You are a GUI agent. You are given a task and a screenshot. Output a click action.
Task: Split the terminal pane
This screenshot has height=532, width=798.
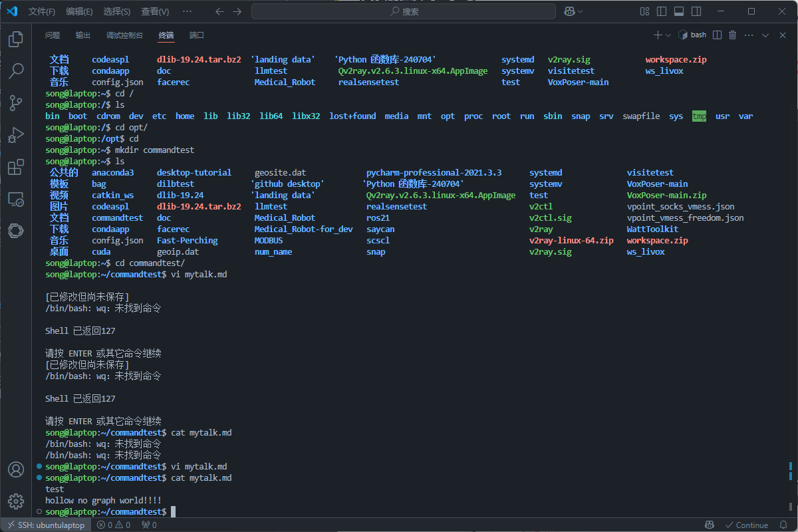(x=718, y=35)
